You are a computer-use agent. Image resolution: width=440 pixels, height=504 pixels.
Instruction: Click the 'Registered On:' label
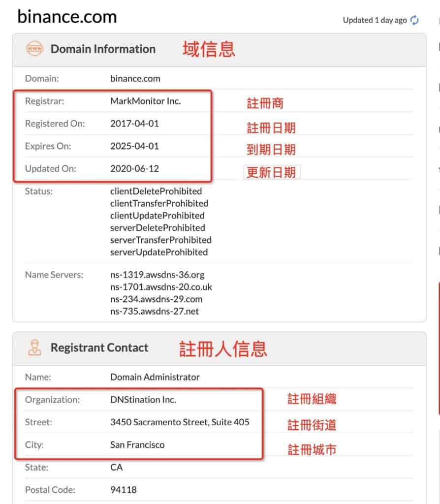click(55, 124)
